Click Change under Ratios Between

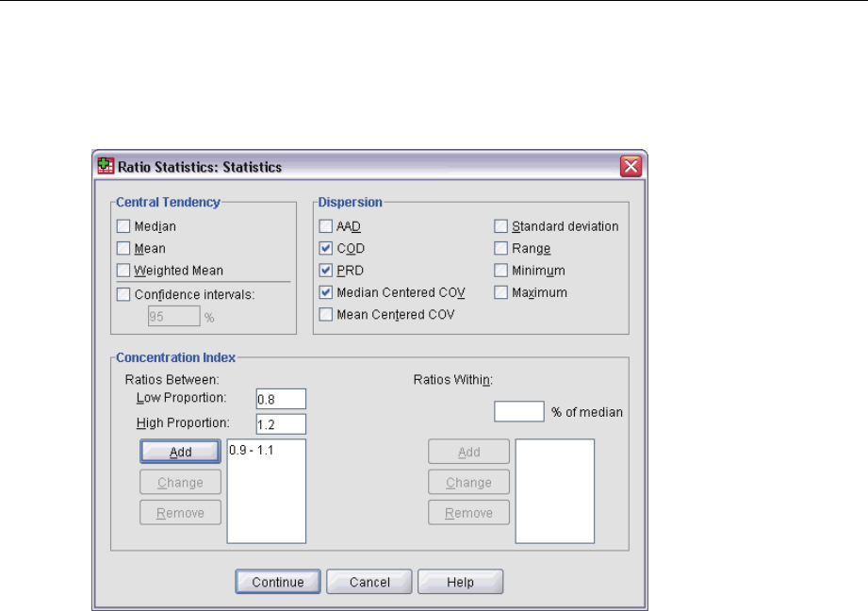(x=180, y=482)
